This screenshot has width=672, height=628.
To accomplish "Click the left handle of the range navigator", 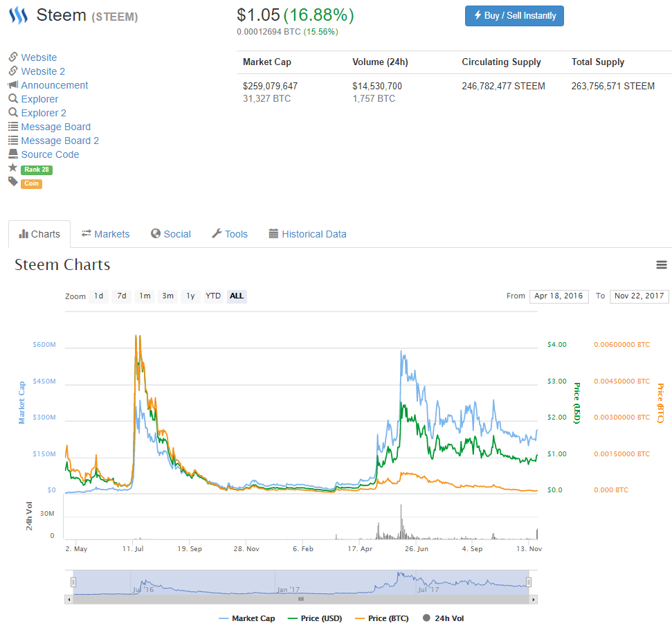I will 74,582.
